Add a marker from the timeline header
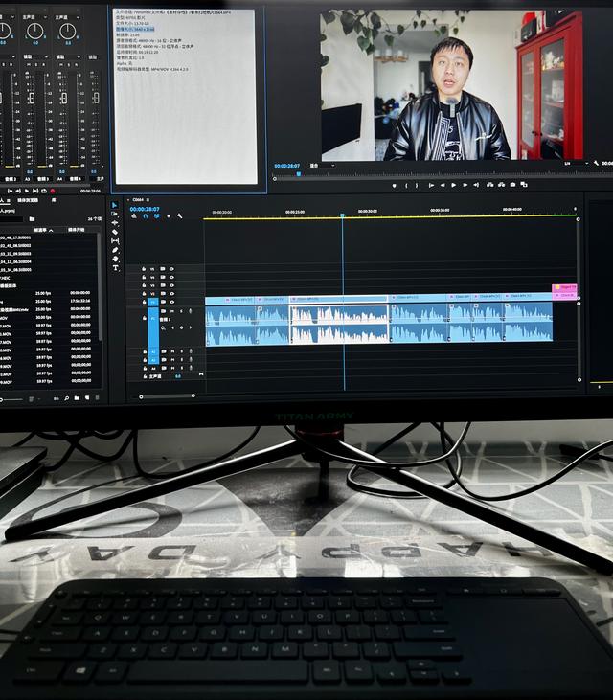 pos(169,216)
